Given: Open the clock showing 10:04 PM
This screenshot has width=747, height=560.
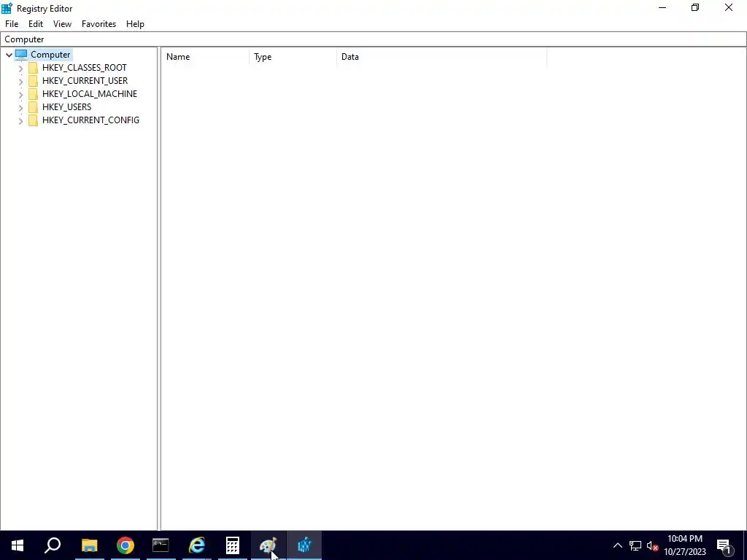Looking at the screenshot, I should pos(684,545).
